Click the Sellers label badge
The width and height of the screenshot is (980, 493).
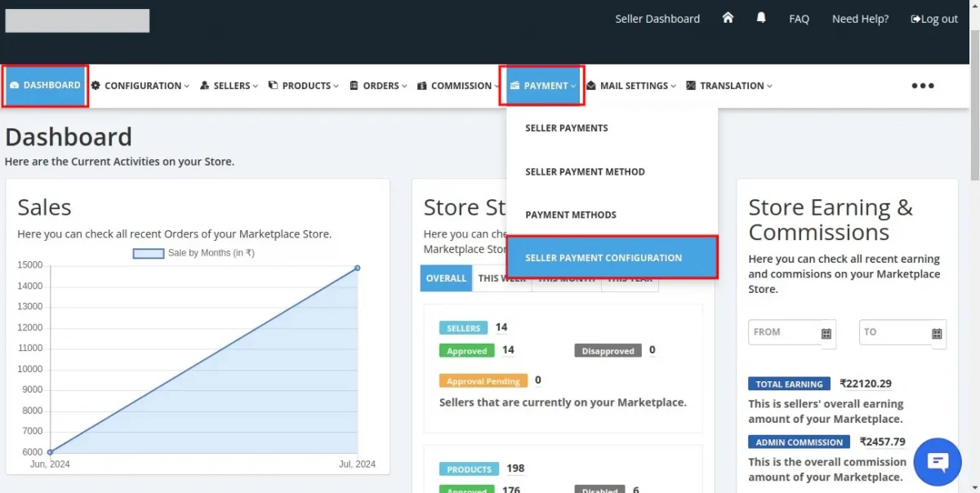(463, 328)
